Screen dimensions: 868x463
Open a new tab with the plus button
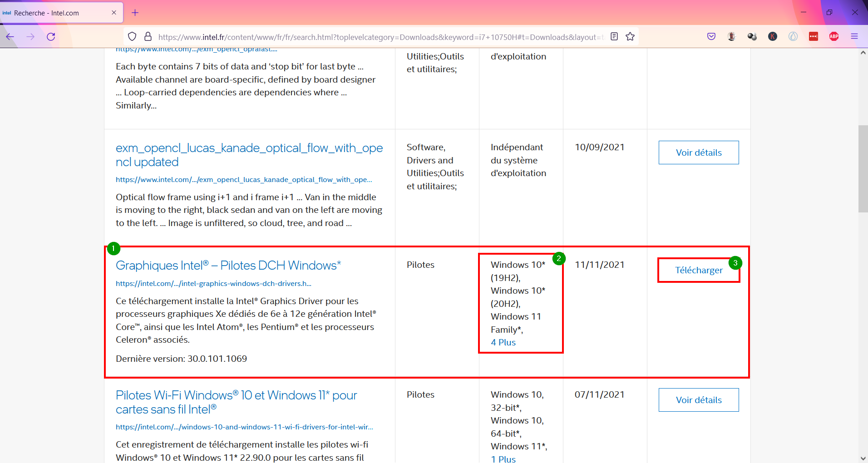(x=135, y=13)
